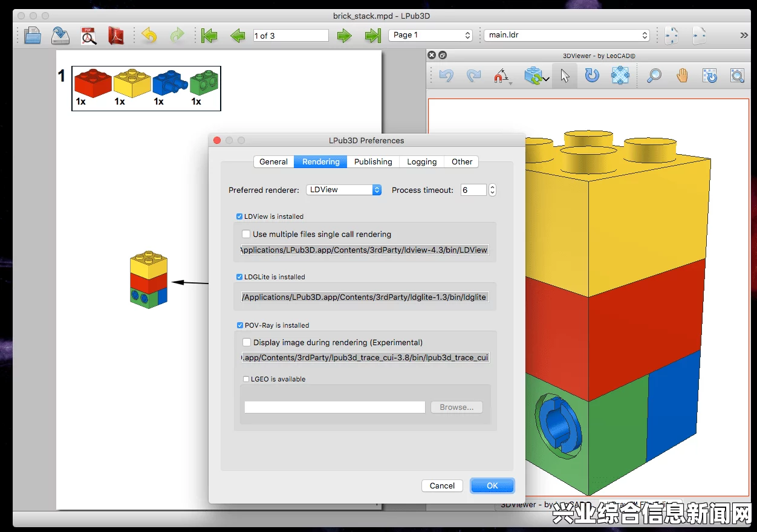Select the Zoom Region tool
Screen dimensions: 757x532
pyautogui.click(x=737, y=76)
